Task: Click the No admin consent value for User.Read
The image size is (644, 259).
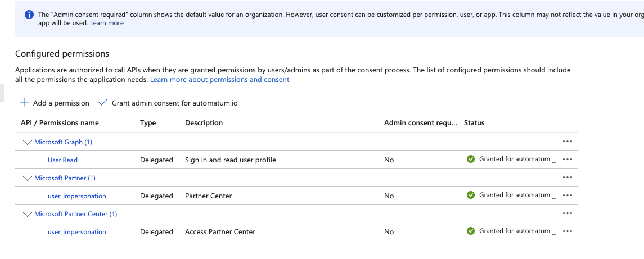Action: point(389,160)
